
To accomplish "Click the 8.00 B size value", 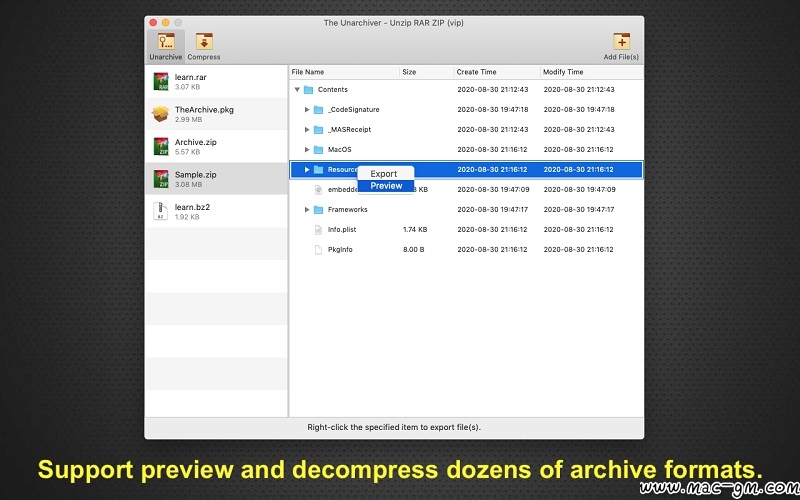I will (413, 249).
